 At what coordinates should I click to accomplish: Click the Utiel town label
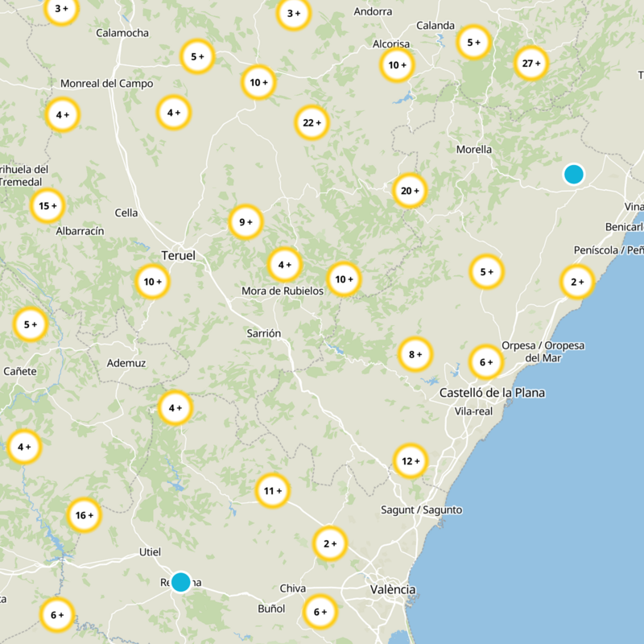click(150, 552)
